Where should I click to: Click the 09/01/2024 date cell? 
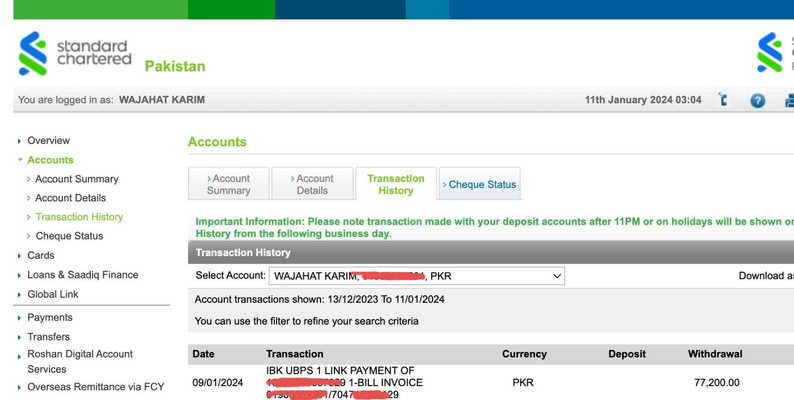218,382
